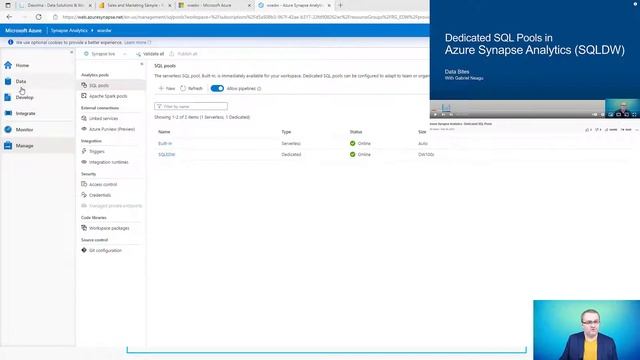This screenshot has height=360, width=640.
Task: Switch to the first Data Solutions tab
Action: (x=55, y=5)
